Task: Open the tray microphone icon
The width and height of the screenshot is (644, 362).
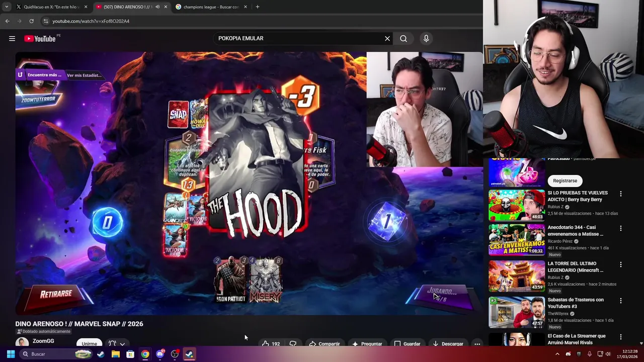Action: [x=589, y=354]
